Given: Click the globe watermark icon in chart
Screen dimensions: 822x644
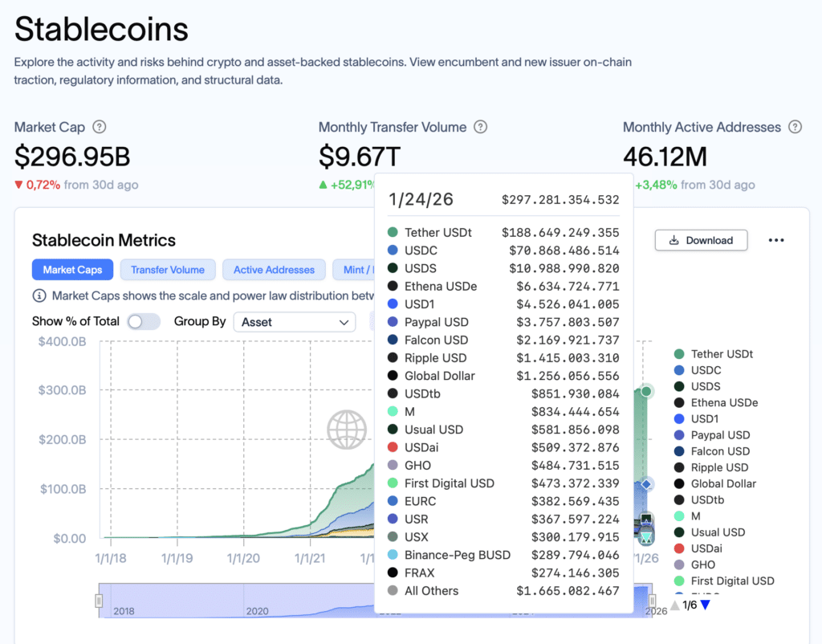Looking at the screenshot, I should 347,430.
